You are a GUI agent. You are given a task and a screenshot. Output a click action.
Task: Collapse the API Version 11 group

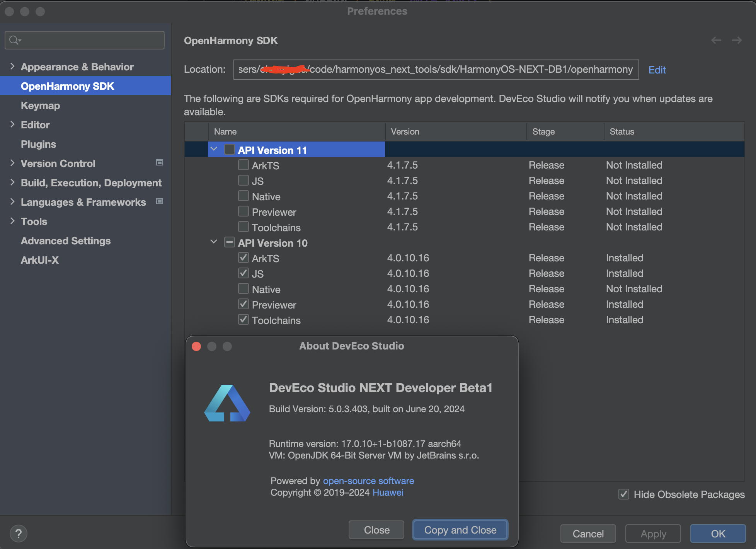214,149
